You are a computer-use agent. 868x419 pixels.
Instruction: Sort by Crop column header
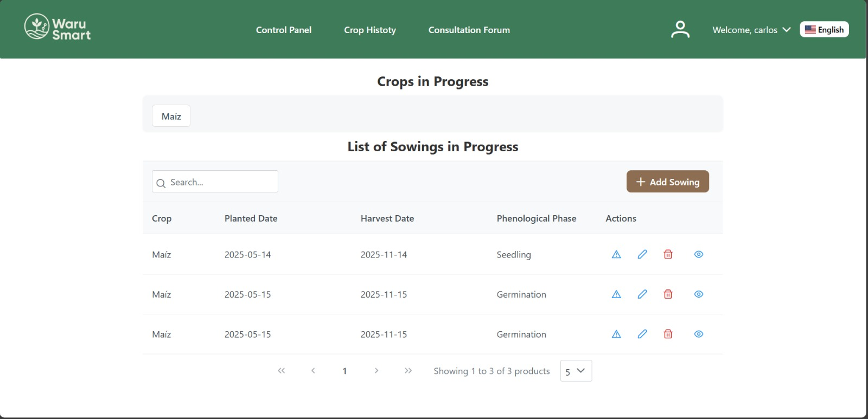(162, 218)
